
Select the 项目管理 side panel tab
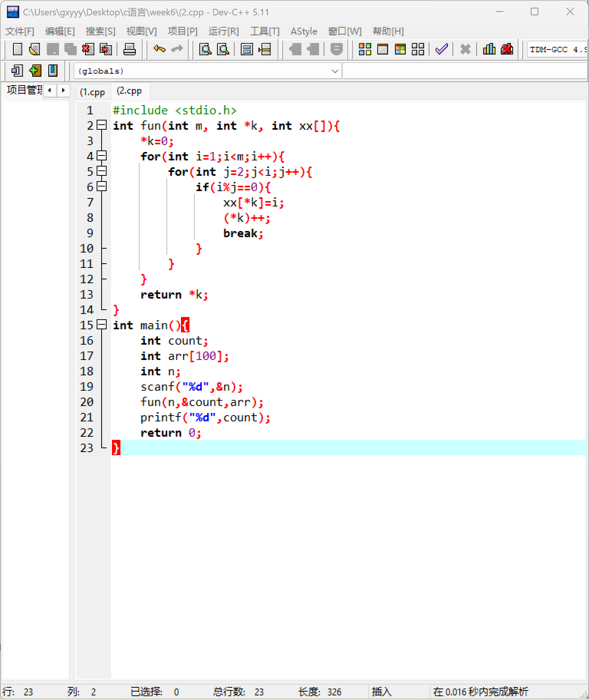[25, 90]
